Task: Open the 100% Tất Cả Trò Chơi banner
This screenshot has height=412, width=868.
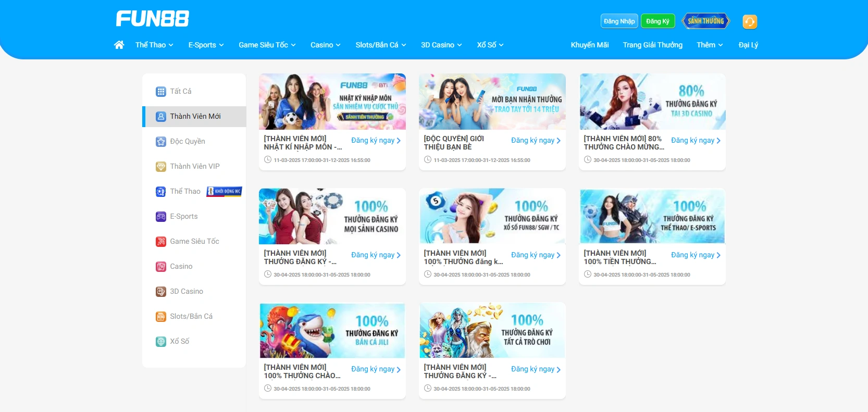Action: click(x=492, y=330)
